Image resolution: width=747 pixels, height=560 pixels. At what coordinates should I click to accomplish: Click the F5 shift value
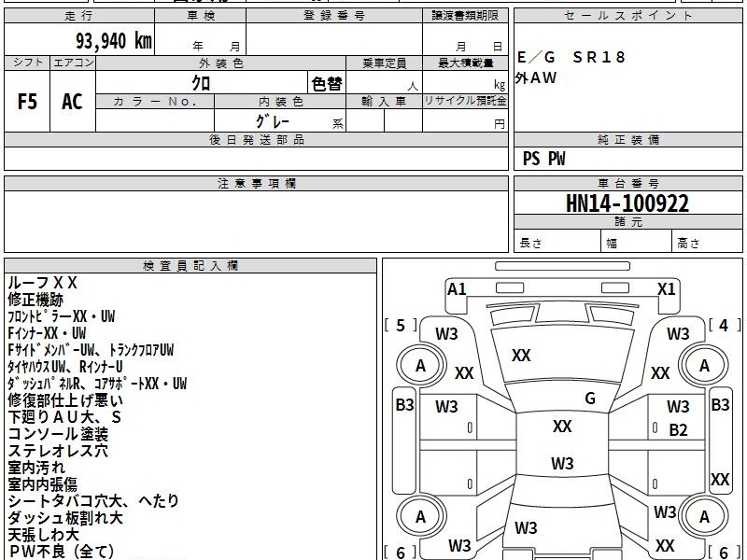tap(27, 102)
